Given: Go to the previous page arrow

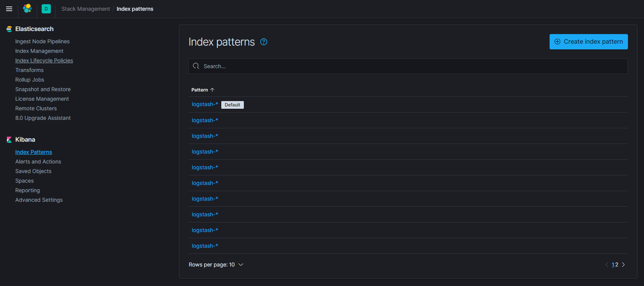Looking at the screenshot, I should [607, 265].
